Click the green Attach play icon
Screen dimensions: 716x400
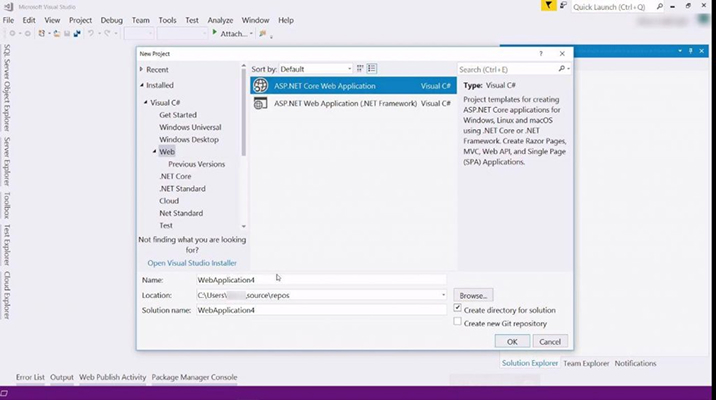(x=213, y=33)
